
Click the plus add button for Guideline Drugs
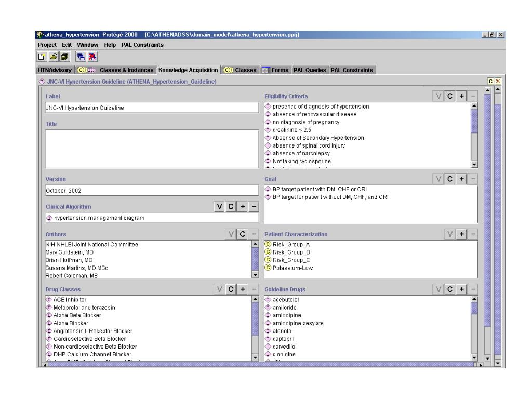461,289
